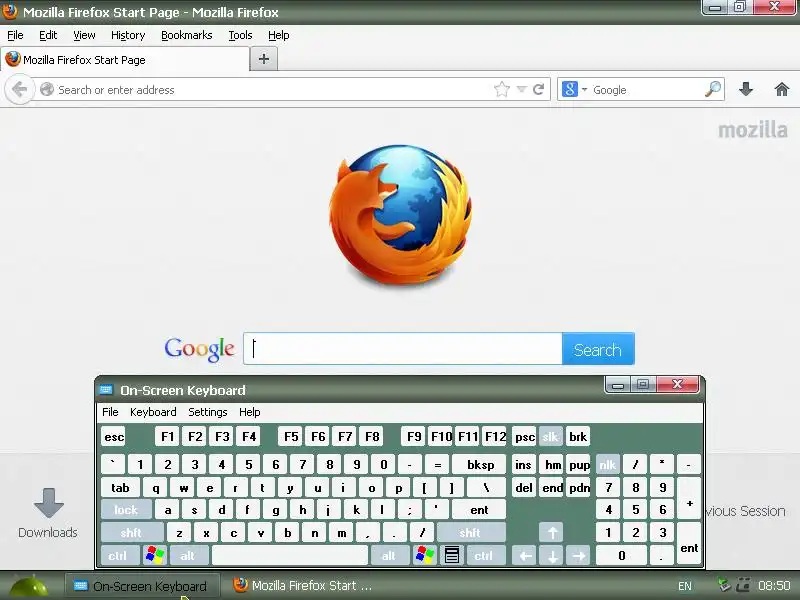Open search engine dropdown arrow next to Google icon
This screenshot has width=800, height=600.
pos(585,90)
